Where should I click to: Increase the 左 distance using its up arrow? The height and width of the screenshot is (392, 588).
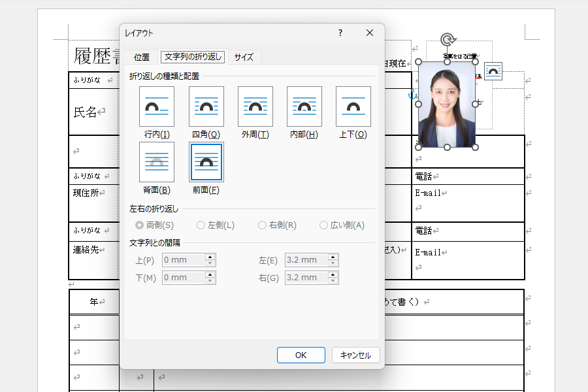(x=333, y=256)
